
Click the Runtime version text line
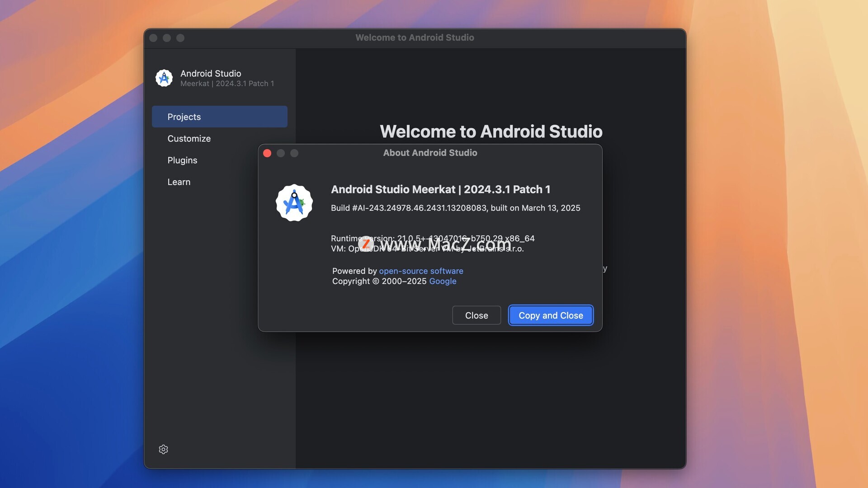pos(433,238)
